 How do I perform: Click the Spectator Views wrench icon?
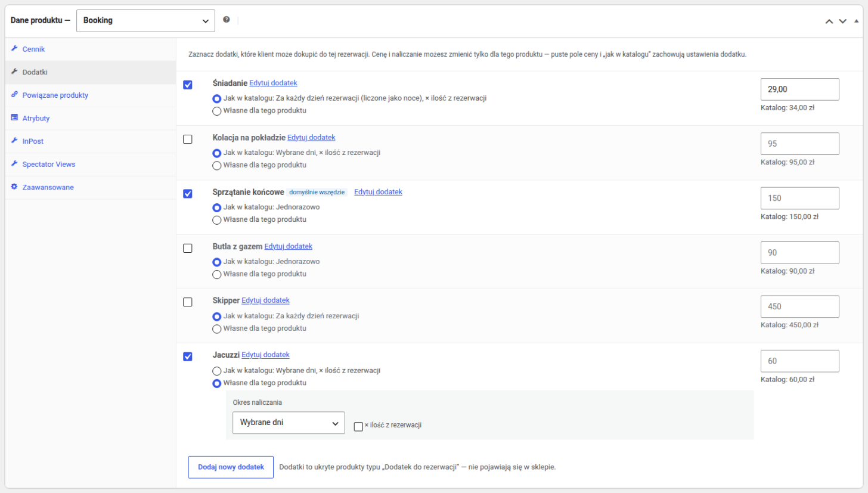(14, 163)
